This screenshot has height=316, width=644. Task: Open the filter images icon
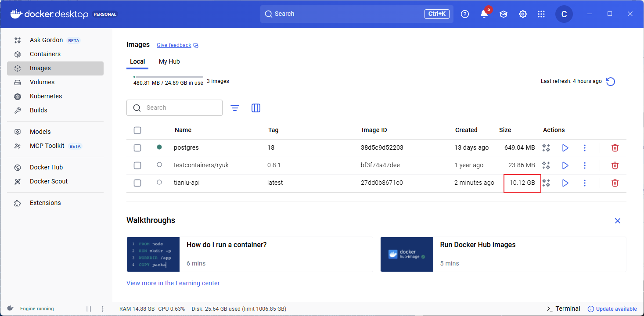coord(235,108)
